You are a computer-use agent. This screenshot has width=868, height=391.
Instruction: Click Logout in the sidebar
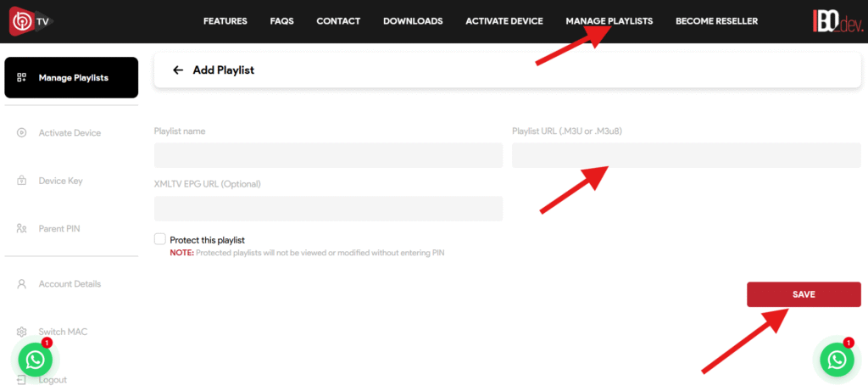pyautogui.click(x=53, y=380)
